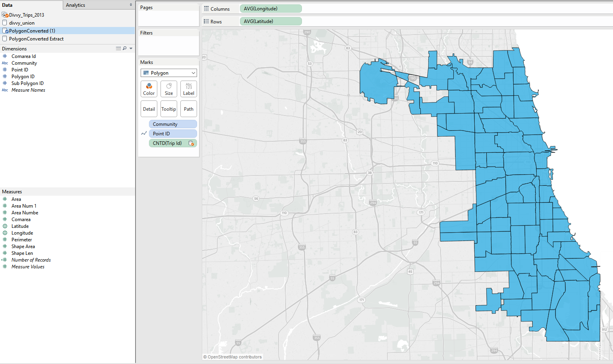Open the mark type dropdown showing Polygon
Image resolution: width=613 pixels, height=364 pixels.
coord(168,73)
